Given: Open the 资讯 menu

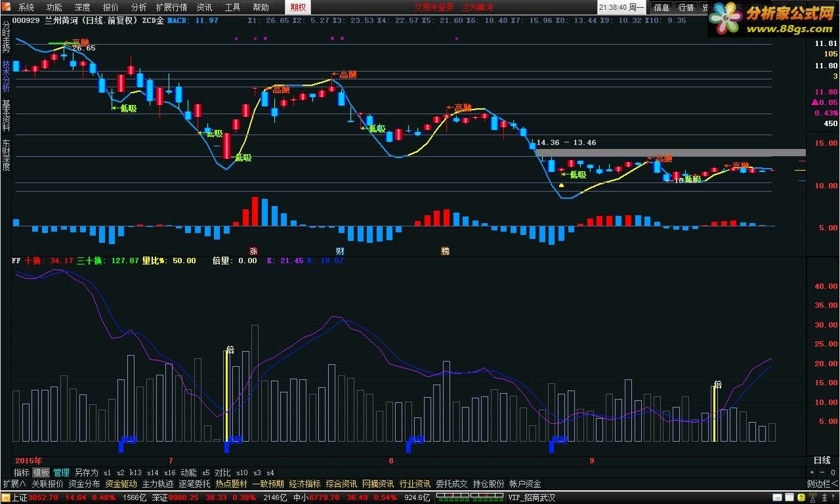Looking at the screenshot, I should click(204, 7).
